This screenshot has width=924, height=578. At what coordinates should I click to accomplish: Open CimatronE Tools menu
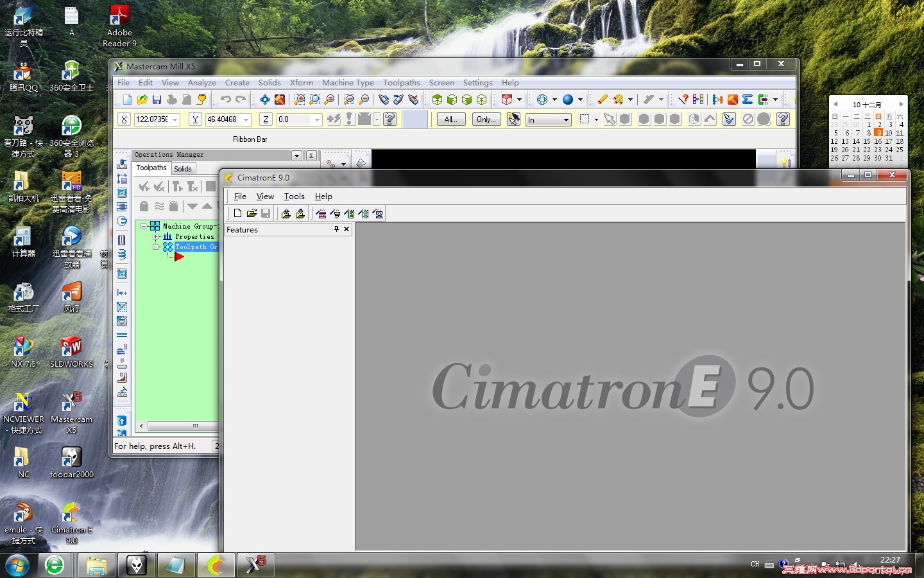tap(295, 197)
